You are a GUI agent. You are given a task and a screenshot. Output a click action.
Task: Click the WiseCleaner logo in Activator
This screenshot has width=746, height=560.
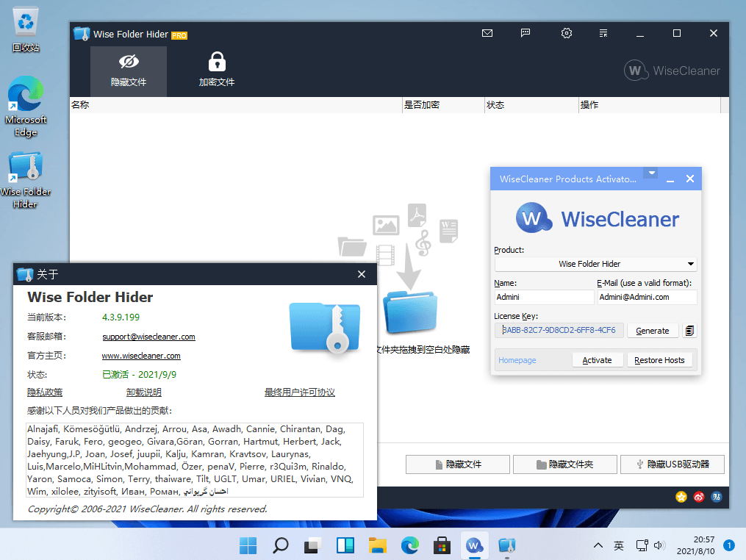(597, 218)
